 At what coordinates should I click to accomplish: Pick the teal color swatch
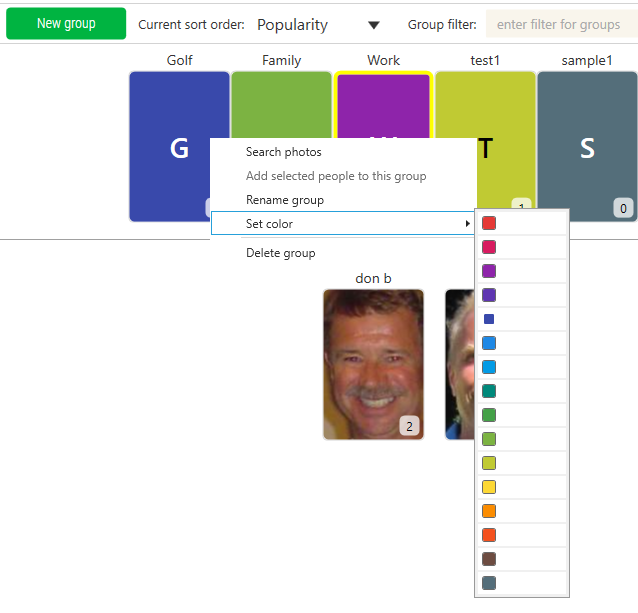(489, 391)
